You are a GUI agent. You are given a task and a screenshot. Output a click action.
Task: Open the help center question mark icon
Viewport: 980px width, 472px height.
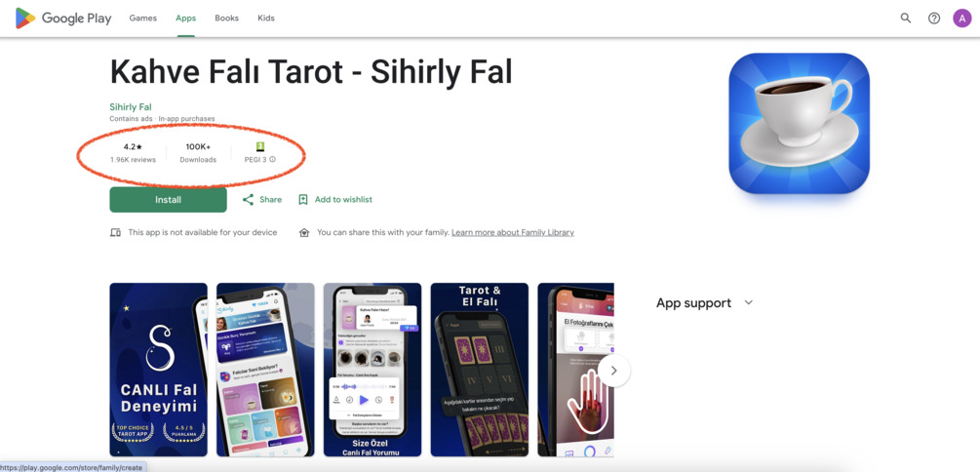(x=934, y=19)
